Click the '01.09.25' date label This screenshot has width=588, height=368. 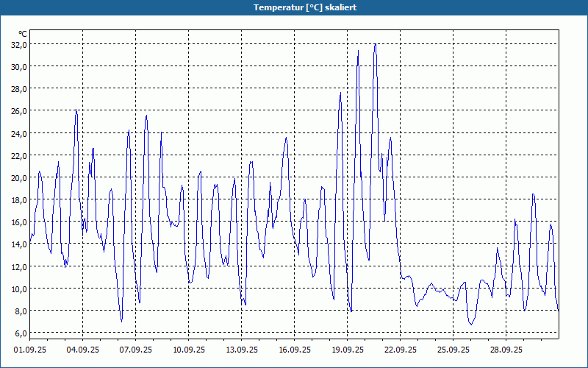(x=30, y=350)
